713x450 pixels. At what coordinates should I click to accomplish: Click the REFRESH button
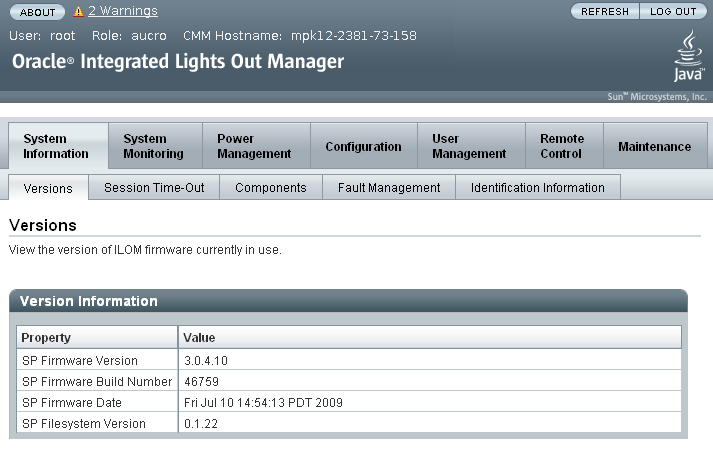[605, 11]
